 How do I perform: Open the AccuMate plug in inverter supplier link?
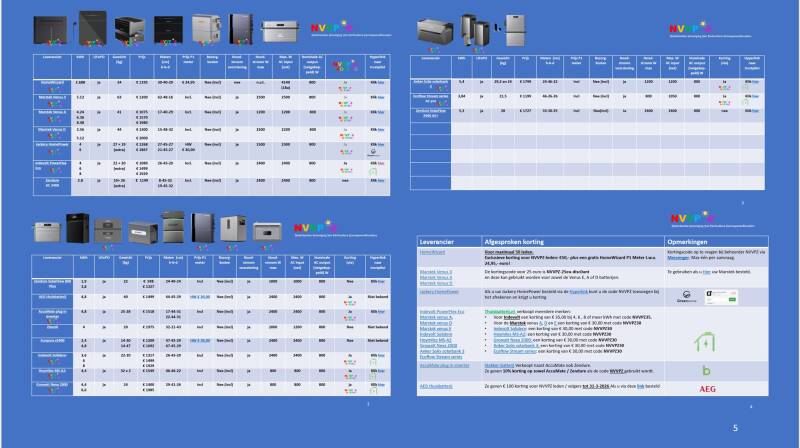pos(444,365)
